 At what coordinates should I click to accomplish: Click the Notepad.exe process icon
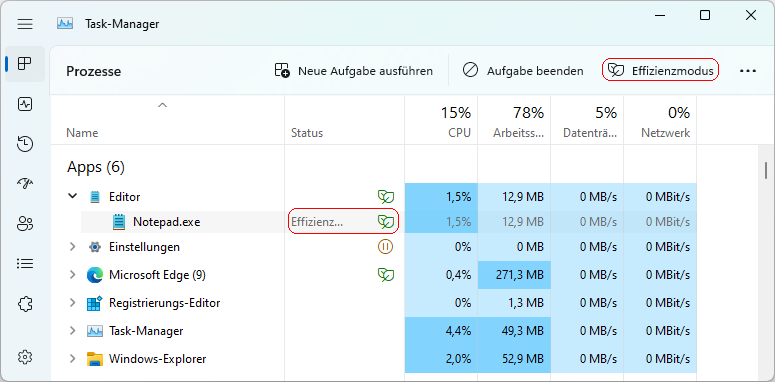click(x=119, y=222)
